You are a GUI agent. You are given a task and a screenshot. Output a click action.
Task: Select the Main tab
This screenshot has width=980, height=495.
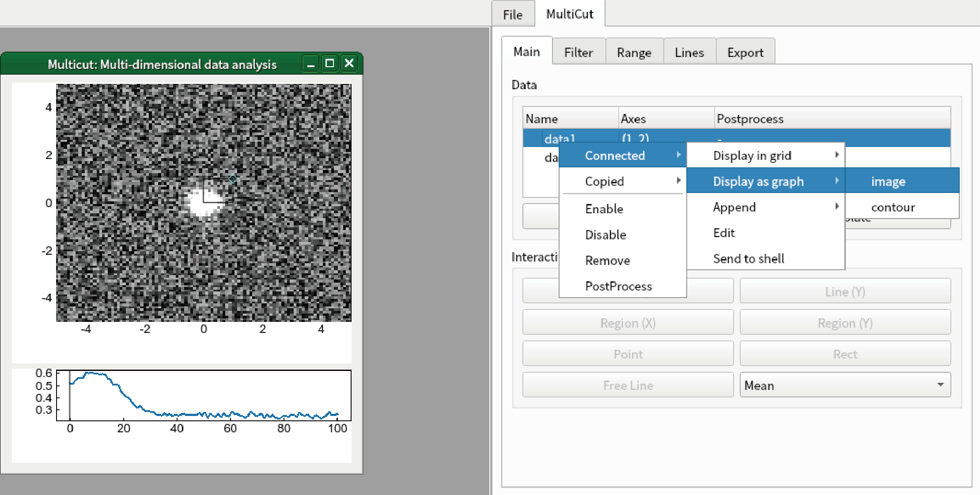[x=526, y=52]
